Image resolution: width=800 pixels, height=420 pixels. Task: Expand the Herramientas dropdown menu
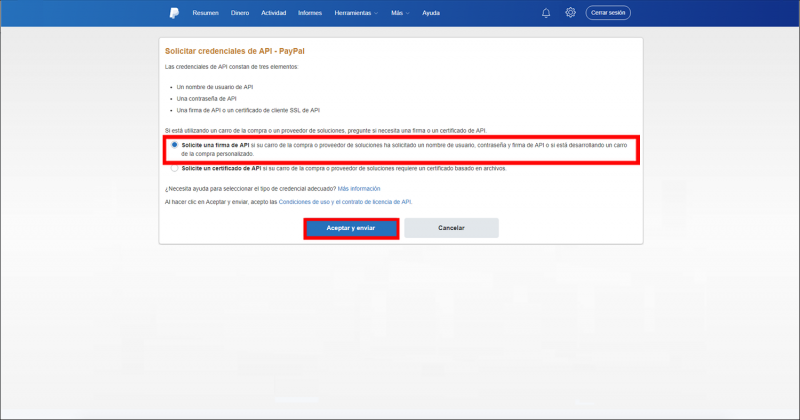tap(356, 13)
